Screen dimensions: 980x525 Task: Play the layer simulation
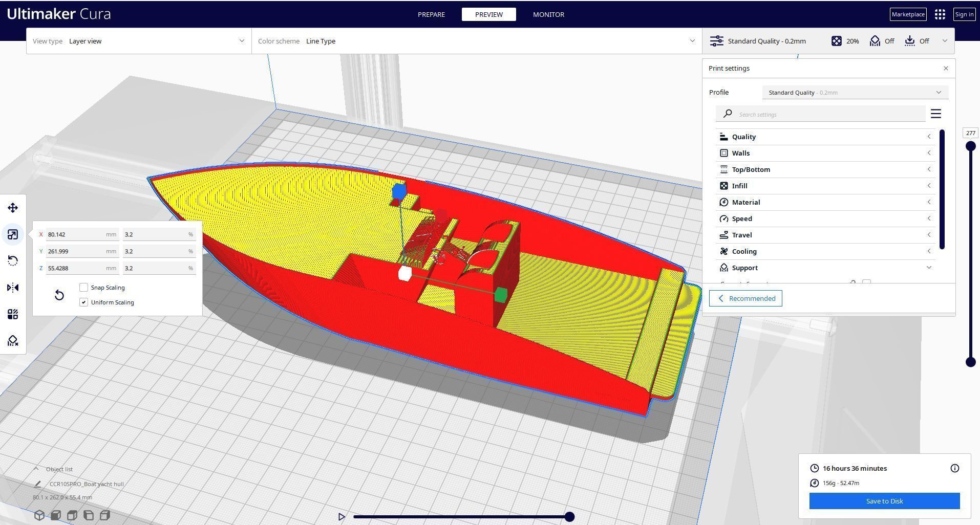click(342, 517)
